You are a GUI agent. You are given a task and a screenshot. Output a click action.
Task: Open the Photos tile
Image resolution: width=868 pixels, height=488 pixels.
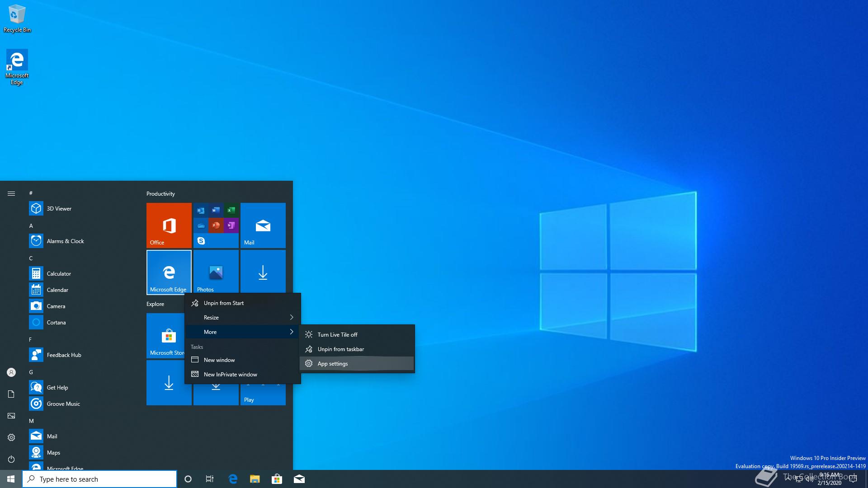point(216,272)
